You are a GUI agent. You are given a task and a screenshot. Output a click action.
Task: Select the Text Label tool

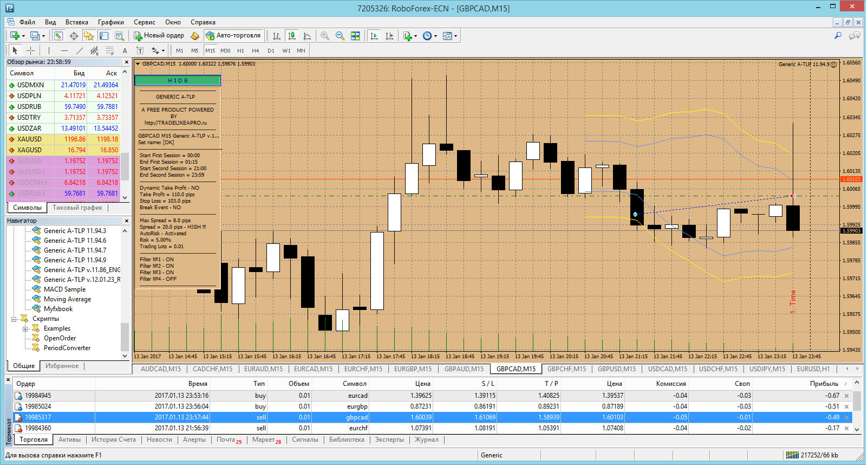coord(140,50)
